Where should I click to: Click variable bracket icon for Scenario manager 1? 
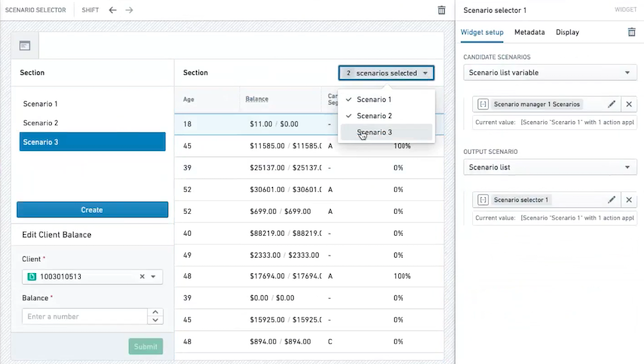pyautogui.click(x=483, y=104)
